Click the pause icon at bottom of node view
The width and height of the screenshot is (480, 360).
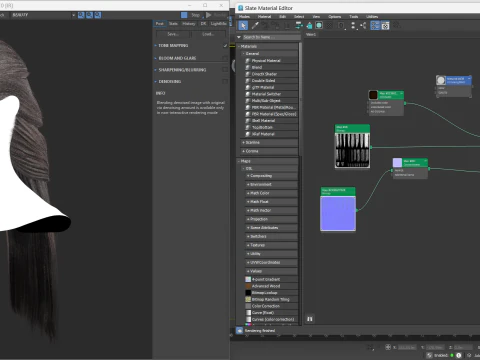pos(310,319)
